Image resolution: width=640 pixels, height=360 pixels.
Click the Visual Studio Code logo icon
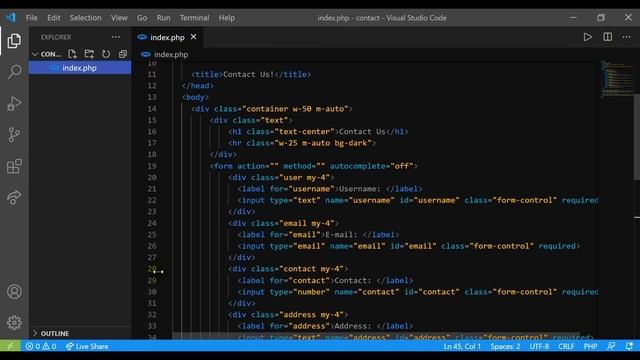tap(11, 18)
